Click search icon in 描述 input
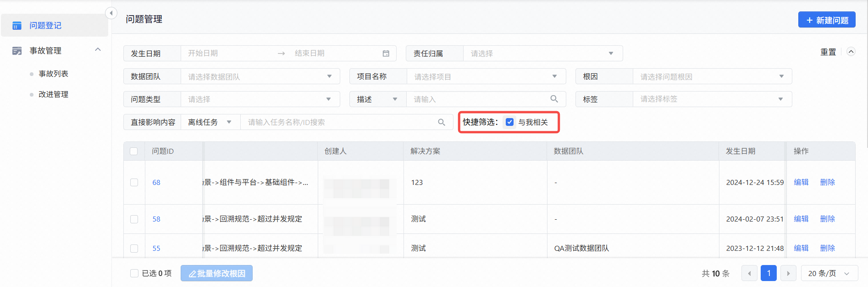 pyautogui.click(x=554, y=99)
